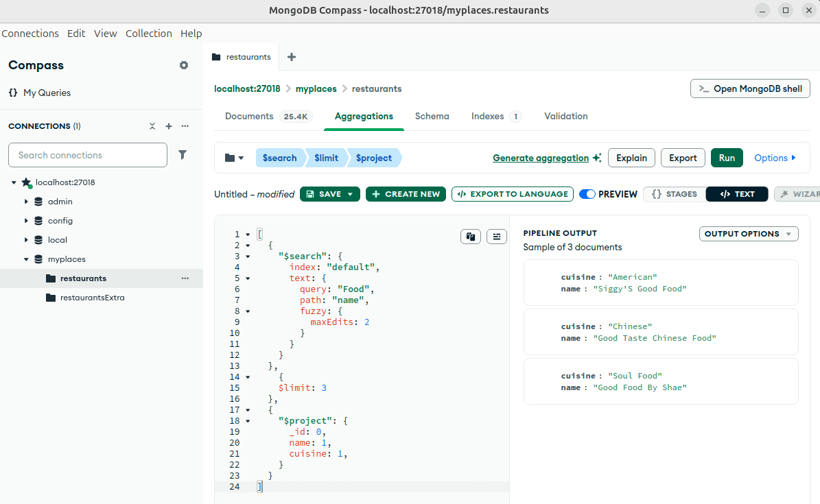Switch pipeline view to STAGES mode
The image size is (820, 504).
click(675, 194)
